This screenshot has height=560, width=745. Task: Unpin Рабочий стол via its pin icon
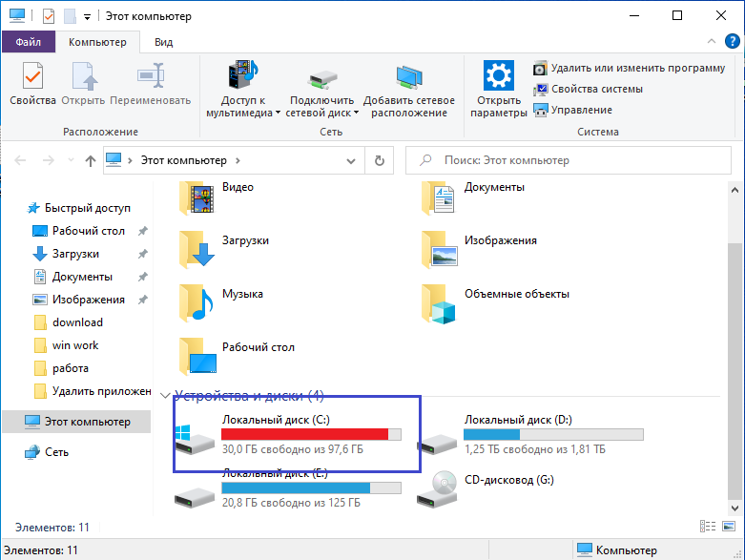point(142,231)
